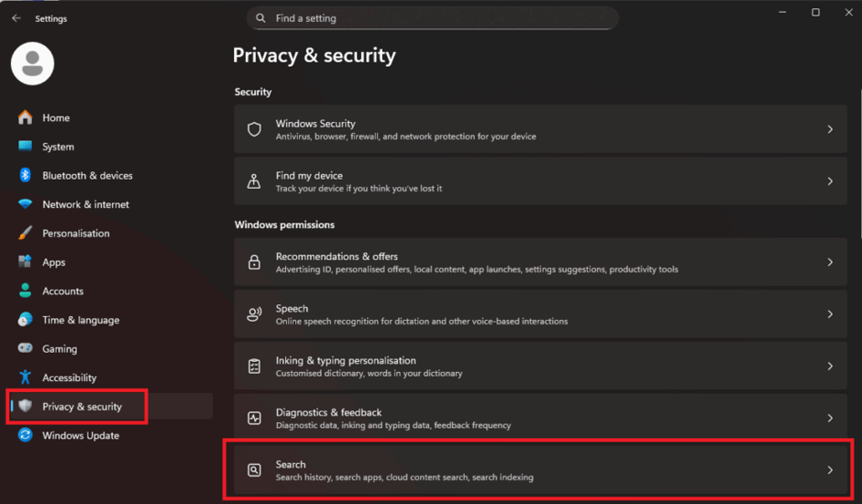862x504 pixels.
Task: Click the Windows permissions heading
Action: pos(284,225)
